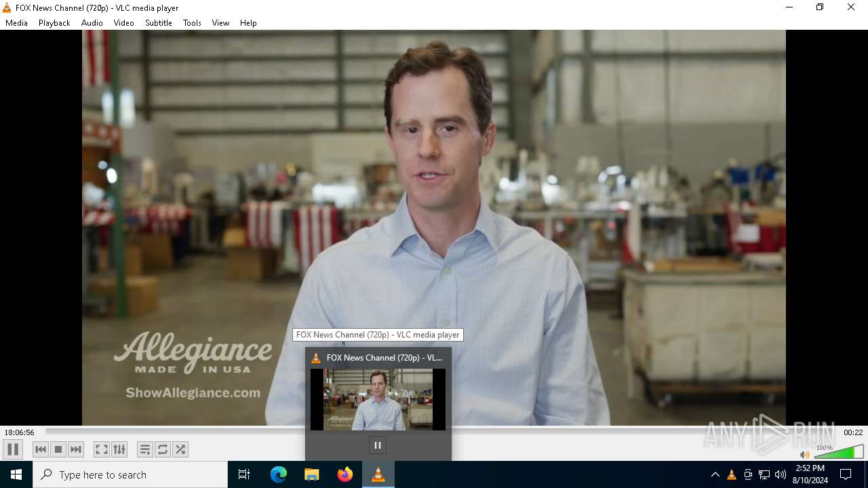Skip to previous media item
Screen dimensions: 868x488
coord(41,449)
